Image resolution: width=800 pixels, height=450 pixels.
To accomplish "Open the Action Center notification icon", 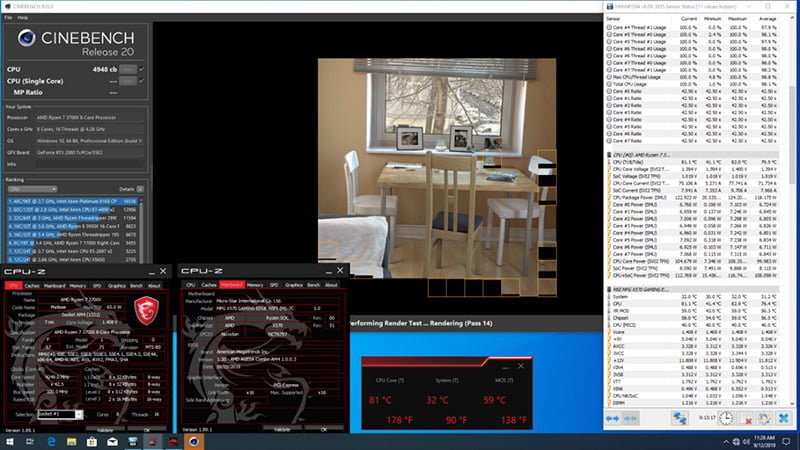I will pyautogui.click(x=786, y=442).
